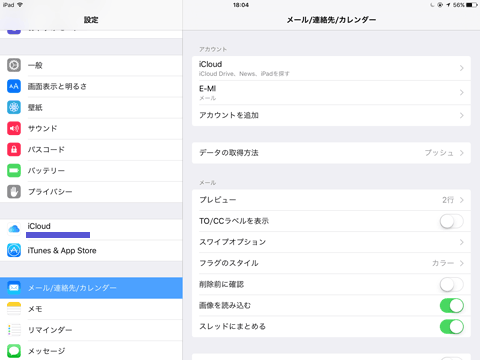Open スワイプオプション row label
The width and height of the screenshot is (480, 360).
pyautogui.click(x=232, y=242)
